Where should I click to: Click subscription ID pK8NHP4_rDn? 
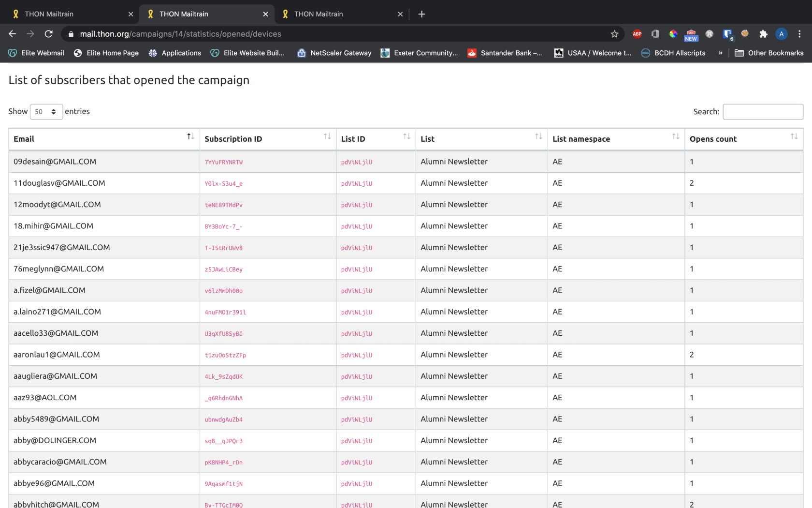pos(223,463)
